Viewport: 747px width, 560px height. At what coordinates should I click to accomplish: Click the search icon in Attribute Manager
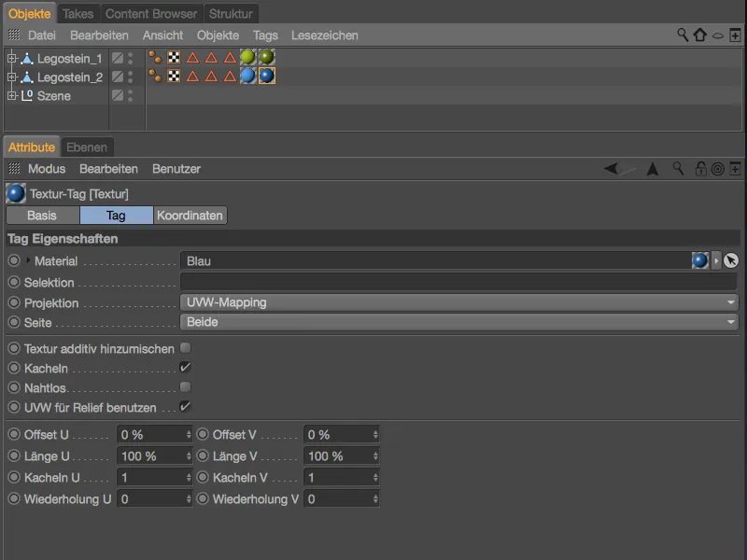(x=678, y=169)
